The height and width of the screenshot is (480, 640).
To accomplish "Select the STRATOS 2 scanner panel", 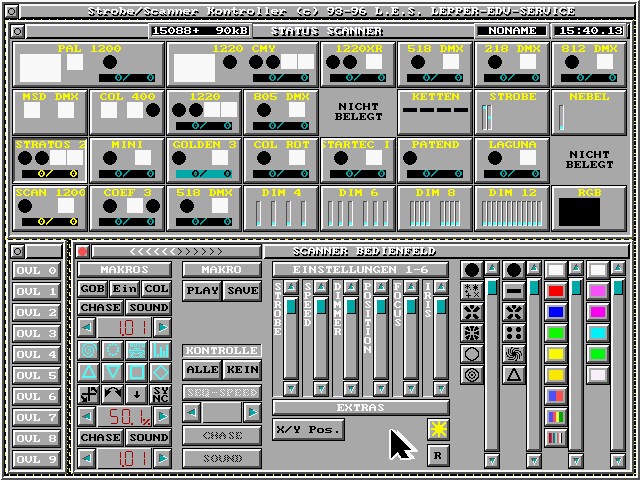I will pyautogui.click(x=50, y=160).
